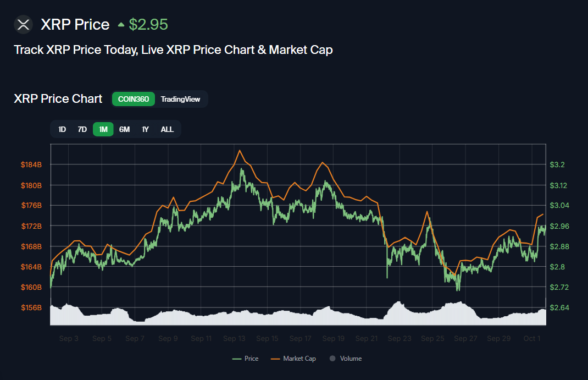The image size is (588, 380).
Task: Click the green Price legend line icon
Action: pyautogui.click(x=237, y=359)
